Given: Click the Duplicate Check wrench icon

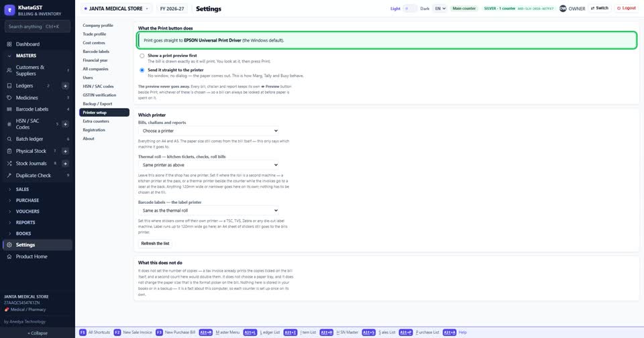Looking at the screenshot, I should coord(9,175).
